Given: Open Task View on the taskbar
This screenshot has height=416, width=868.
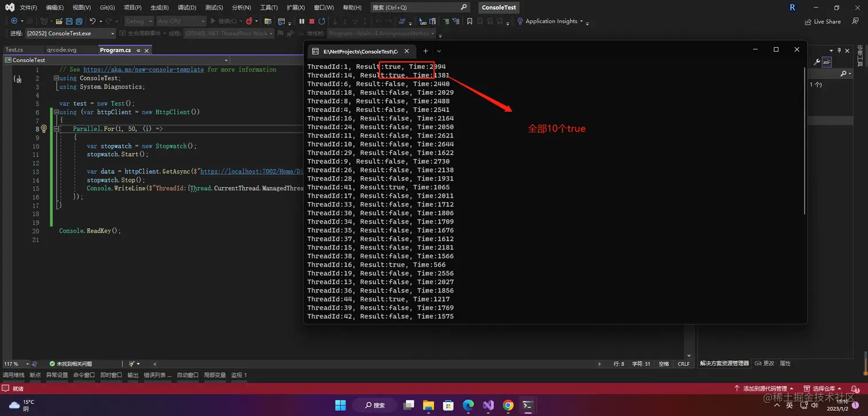Looking at the screenshot, I should point(409,405).
